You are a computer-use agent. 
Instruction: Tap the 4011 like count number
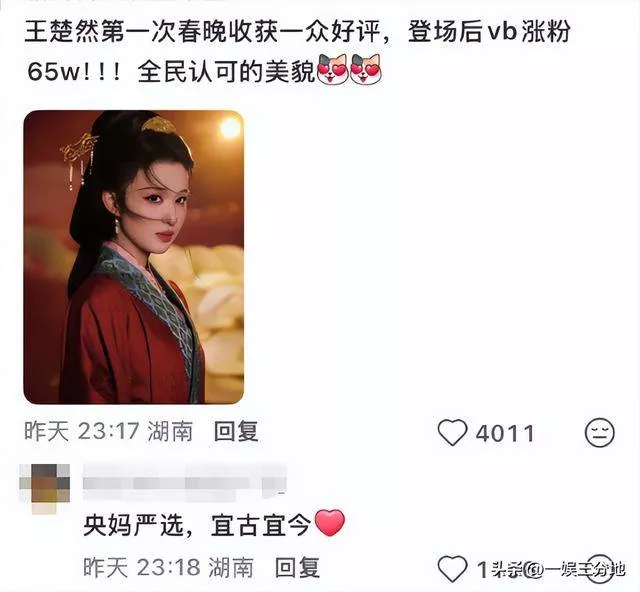point(505,433)
